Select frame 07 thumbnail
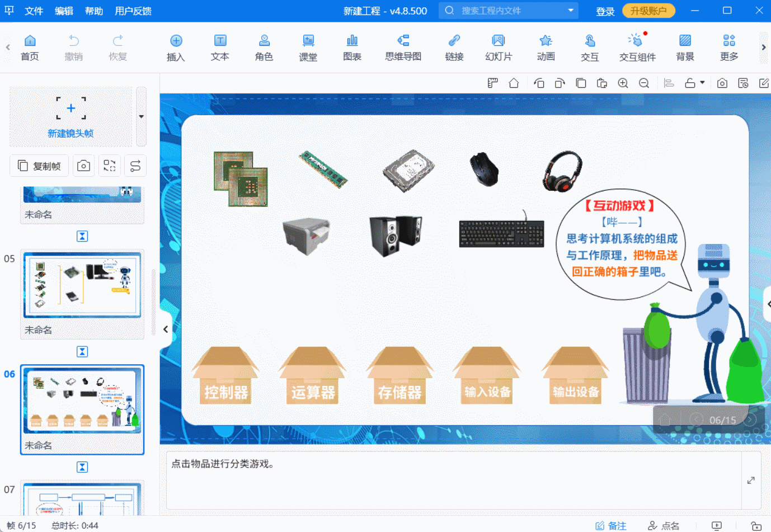 [82, 499]
